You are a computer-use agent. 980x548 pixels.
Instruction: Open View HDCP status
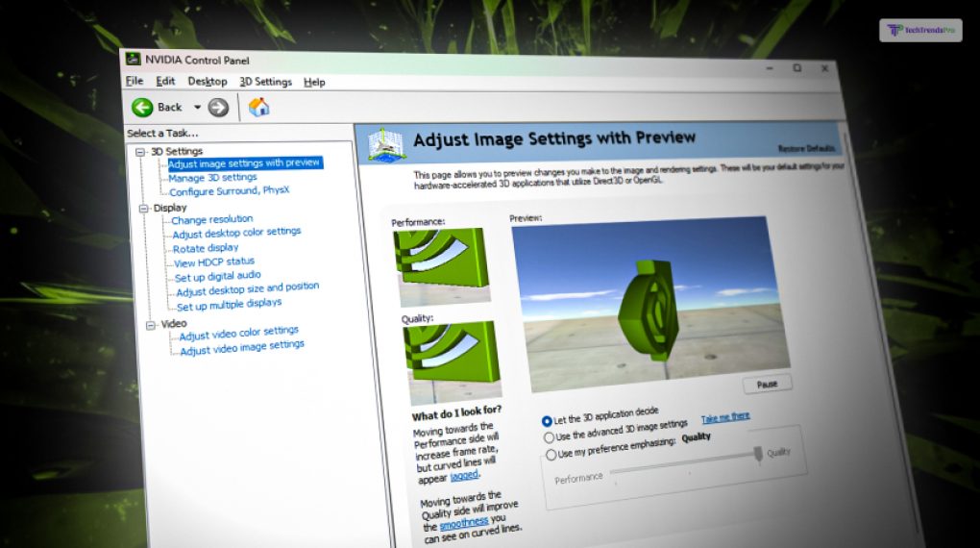click(213, 262)
